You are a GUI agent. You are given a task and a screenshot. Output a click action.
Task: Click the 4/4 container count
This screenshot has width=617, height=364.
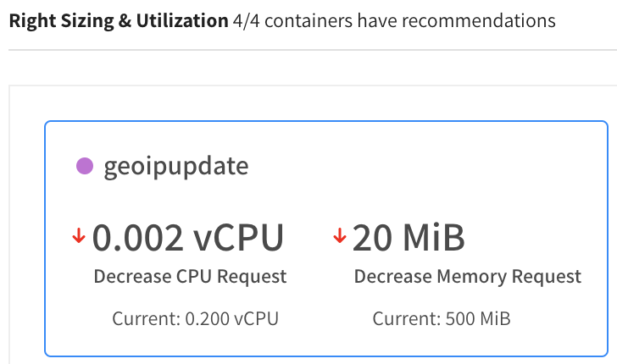coord(247,20)
